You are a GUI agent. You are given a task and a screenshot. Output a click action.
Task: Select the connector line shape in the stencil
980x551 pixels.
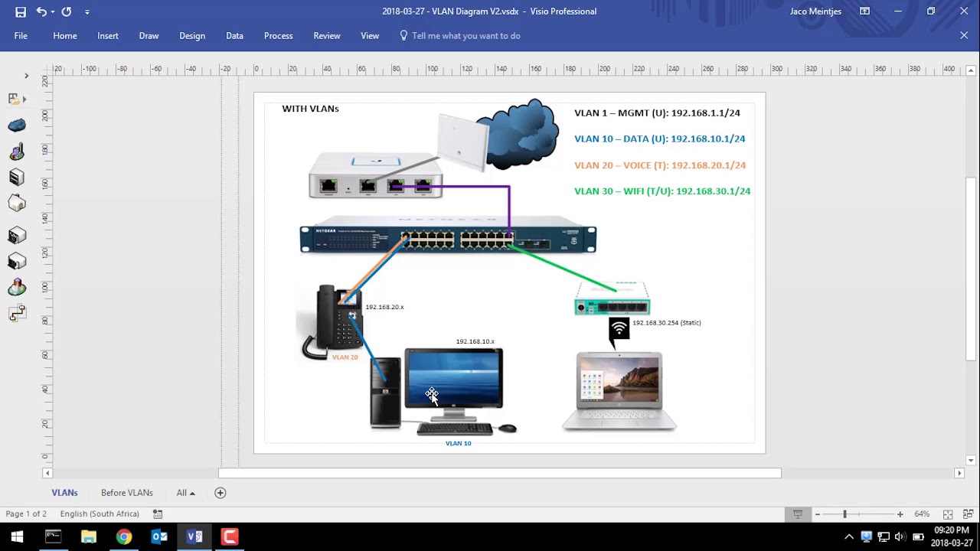pyautogui.click(x=17, y=313)
